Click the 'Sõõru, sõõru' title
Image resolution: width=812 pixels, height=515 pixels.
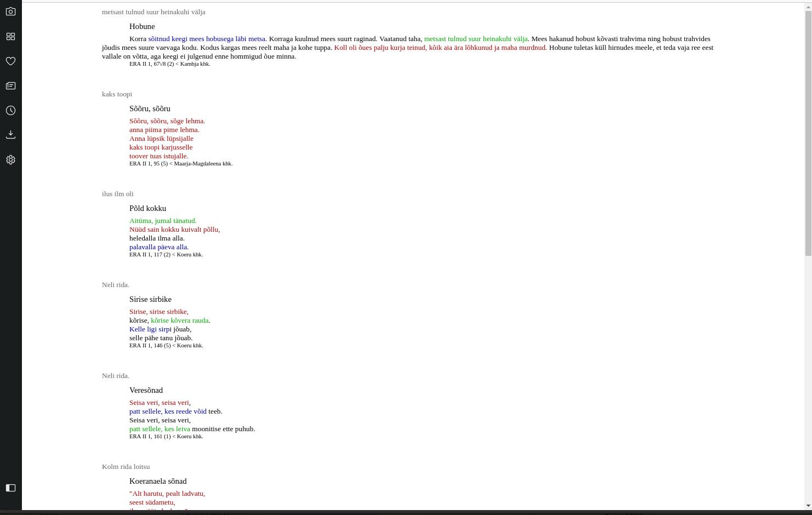pos(150,108)
